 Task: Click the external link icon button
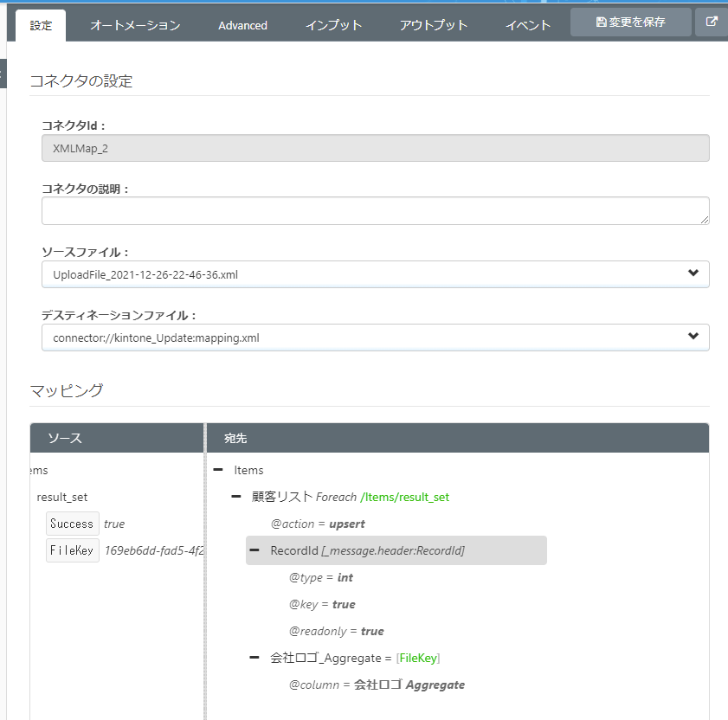pos(712,22)
